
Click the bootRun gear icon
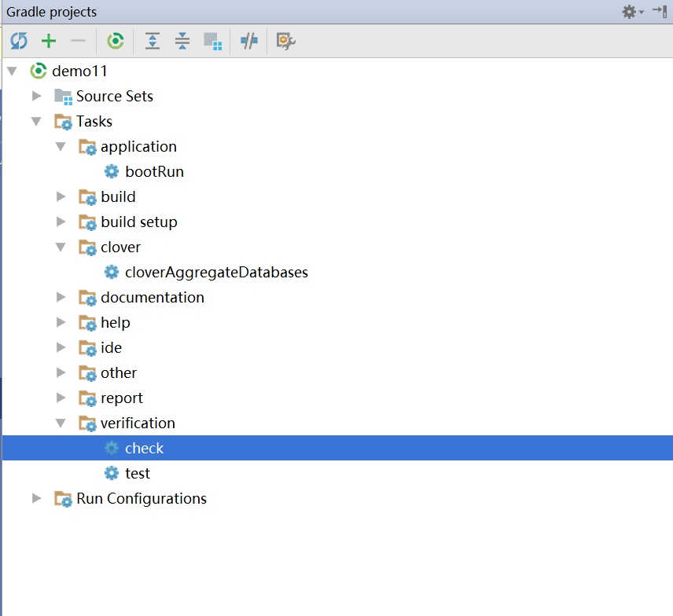112,171
